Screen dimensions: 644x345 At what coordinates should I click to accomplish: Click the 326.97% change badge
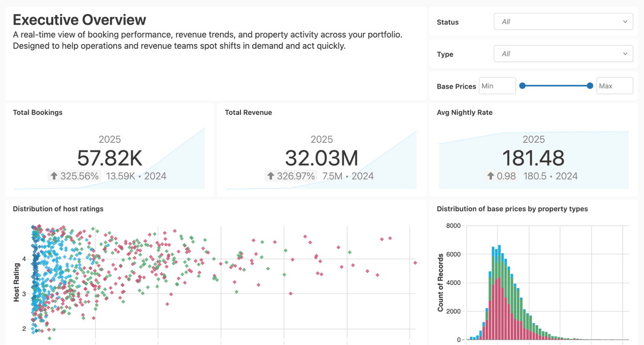pos(291,176)
